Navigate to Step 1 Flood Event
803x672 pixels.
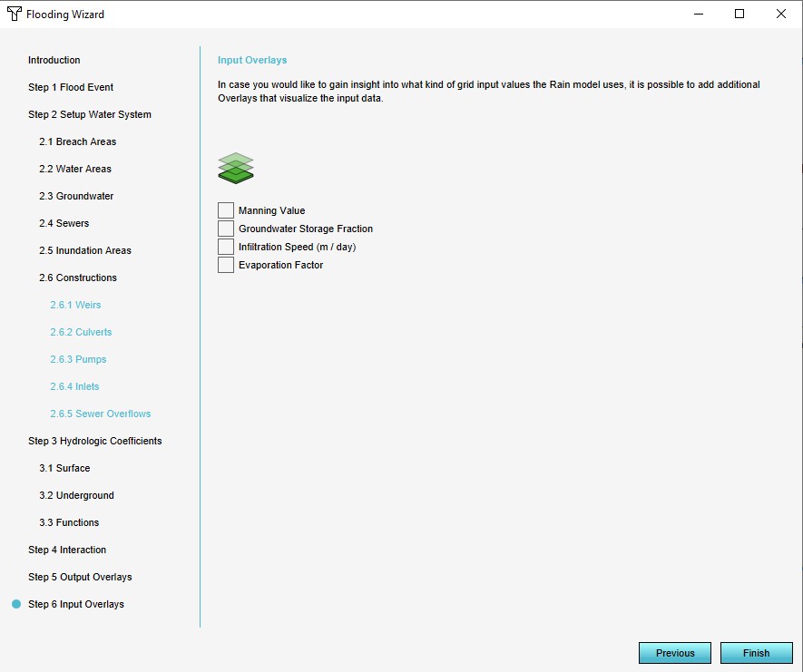coord(71,87)
